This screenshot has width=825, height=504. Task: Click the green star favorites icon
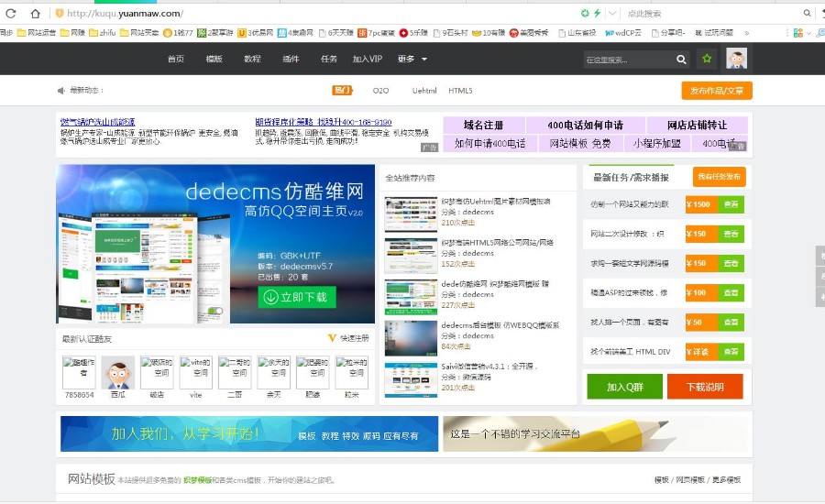pyautogui.click(x=707, y=60)
